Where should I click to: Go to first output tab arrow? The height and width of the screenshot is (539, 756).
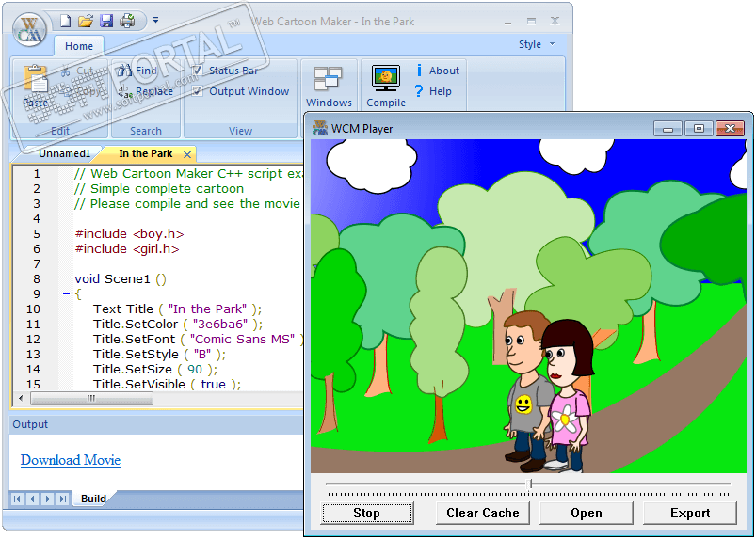point(17,499)
